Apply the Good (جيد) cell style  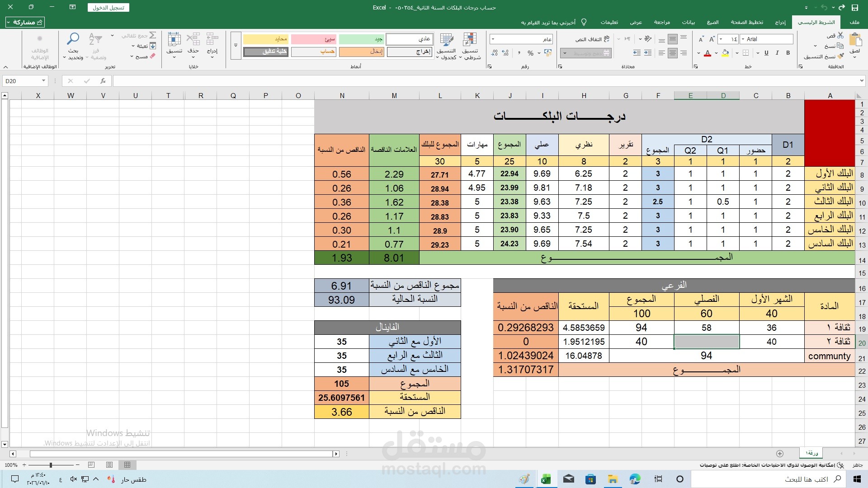(361, 39)
